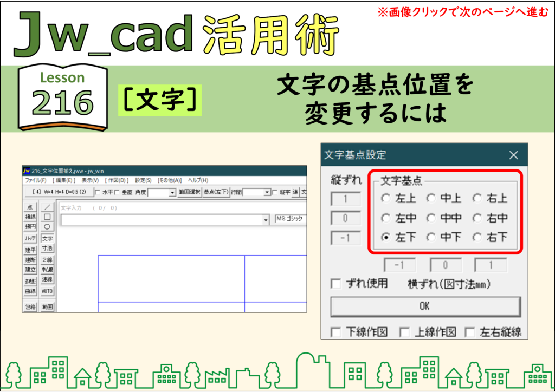Enable the 左右縦線 checkbox
555x392 pixels.
pos(470,332)
